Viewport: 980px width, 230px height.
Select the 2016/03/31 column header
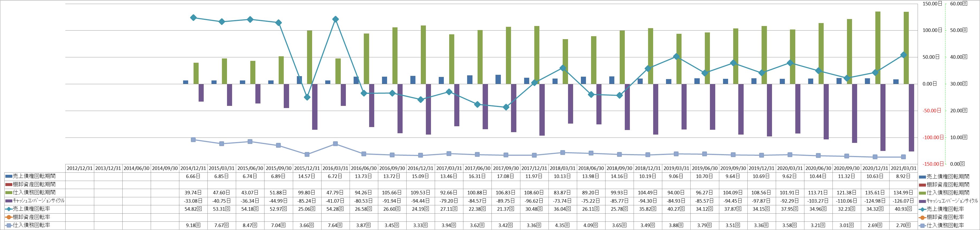pos(335,168)
